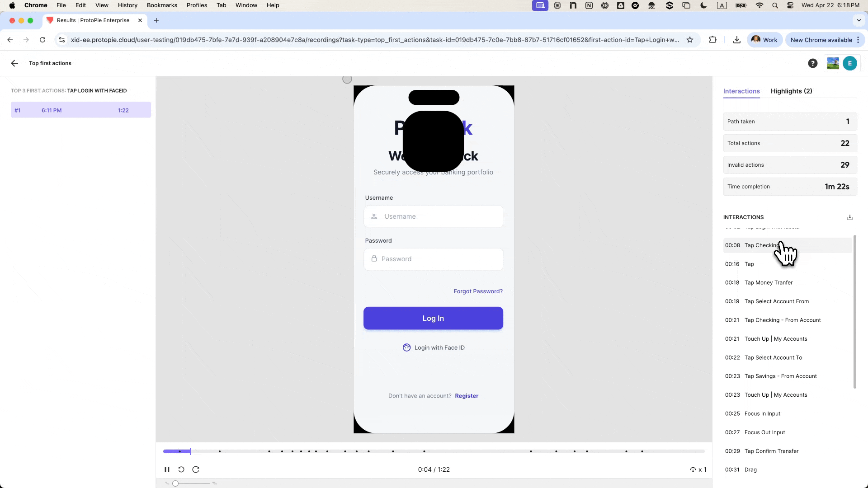868x488 pixels.
Task: Jump to 00:22 Tap Select Account To
Action: pyautogui.click(x=788, y=357)
